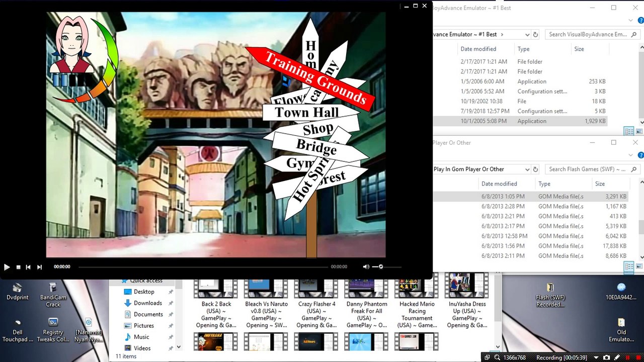Expand VisualBoyAdvance address bar dropdown

(x=527, y=35)
